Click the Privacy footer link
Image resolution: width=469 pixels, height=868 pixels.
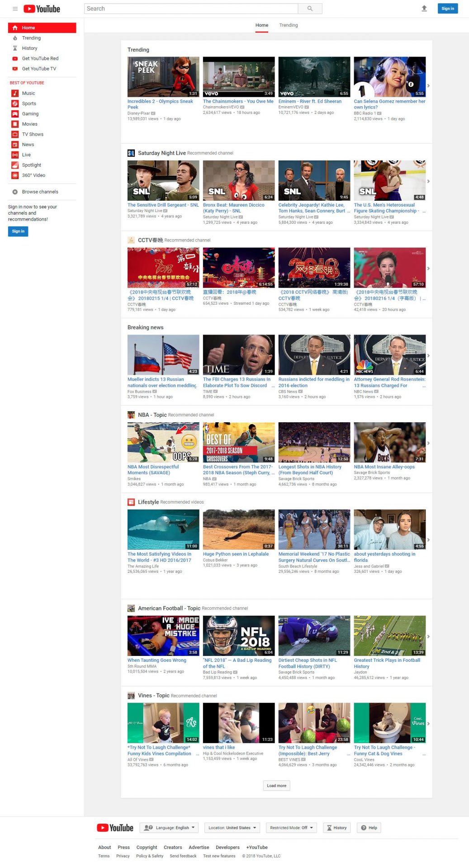click(123, 856)
